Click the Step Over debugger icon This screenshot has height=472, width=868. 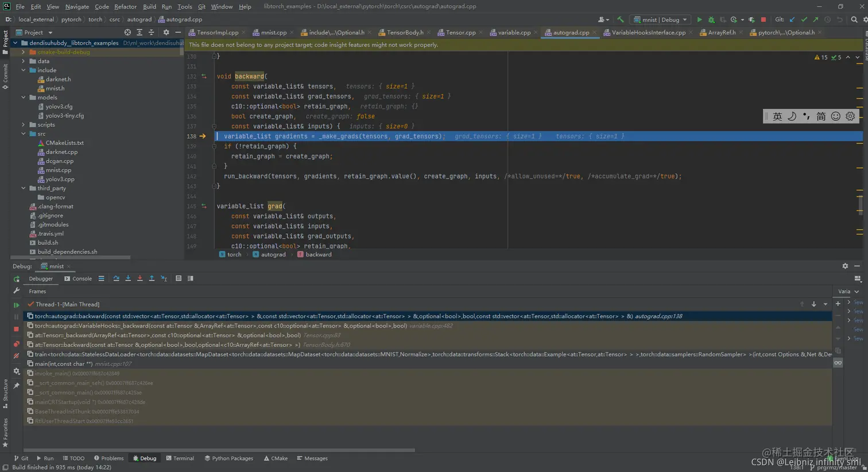click(x=116, y=279)
